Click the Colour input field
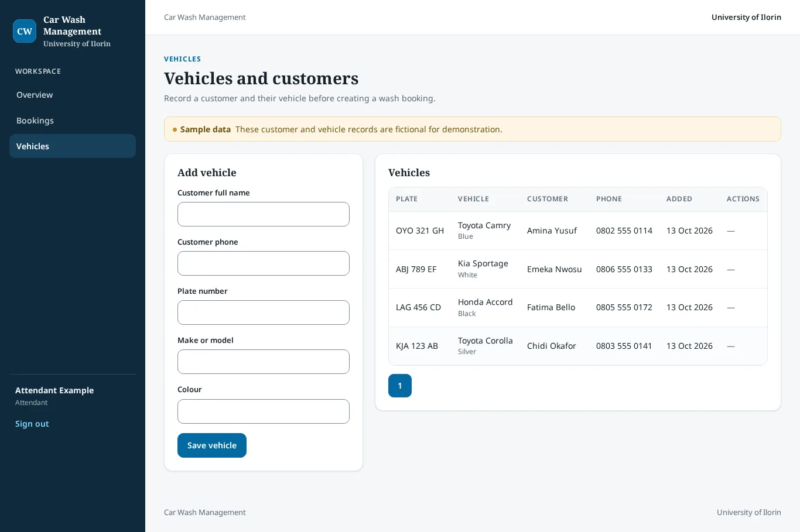Screen dimensions: 800x532 tap(264, 411)
